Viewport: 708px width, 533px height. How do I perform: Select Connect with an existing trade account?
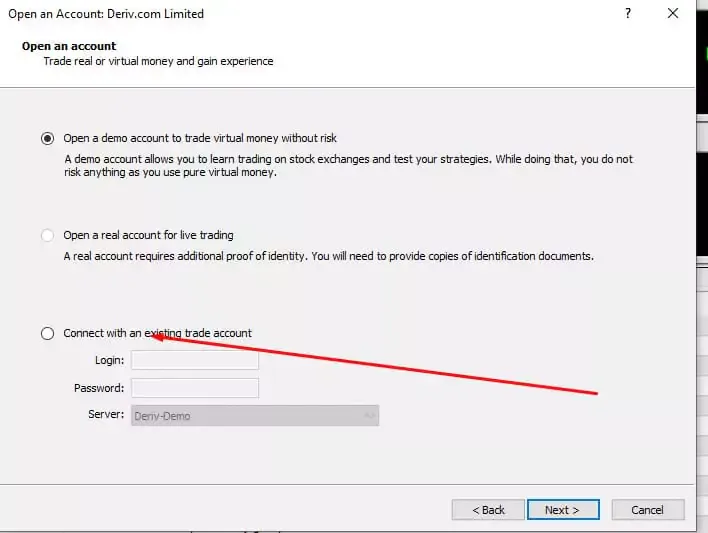47,333
